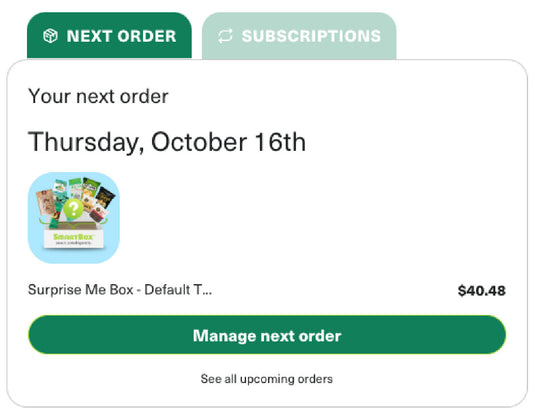535x417 pixels.
Task: Click the brown snack pouch in the box image
Action: click(x=46, y=202)
